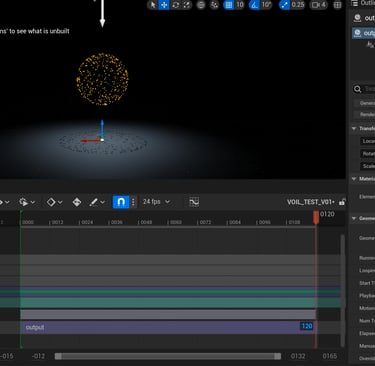
Task: Open snapping options dots next to magnet
Action: [x=133, y=202]
